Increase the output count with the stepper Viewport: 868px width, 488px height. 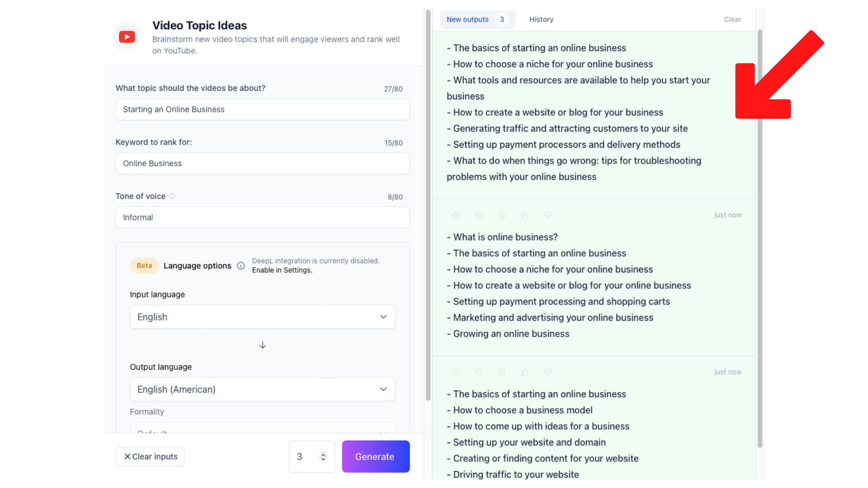pos(324,453)
